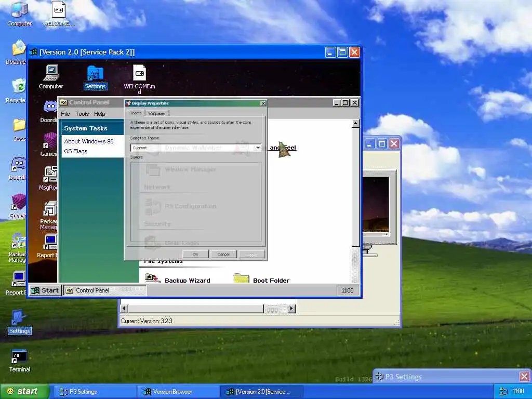The width and height of the screenshot is (532, 399).
Task: Click Cancel in Display Properties
Action: click(x=223, y=254)
